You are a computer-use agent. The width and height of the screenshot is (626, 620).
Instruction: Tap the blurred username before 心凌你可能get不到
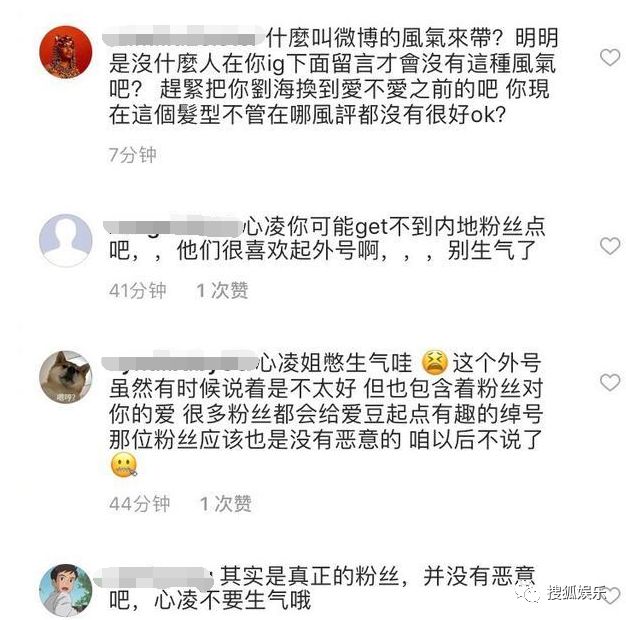[x=172, y=226]
